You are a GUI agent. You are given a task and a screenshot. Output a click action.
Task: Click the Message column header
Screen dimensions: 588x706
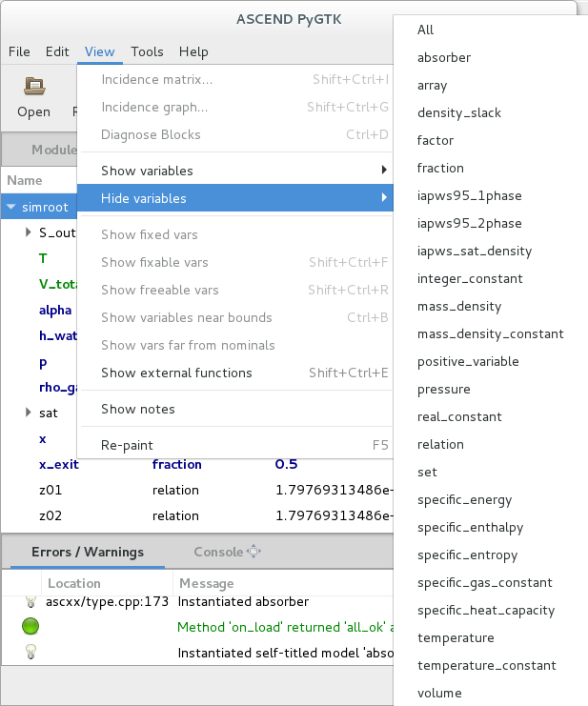[x=207, y=583]
